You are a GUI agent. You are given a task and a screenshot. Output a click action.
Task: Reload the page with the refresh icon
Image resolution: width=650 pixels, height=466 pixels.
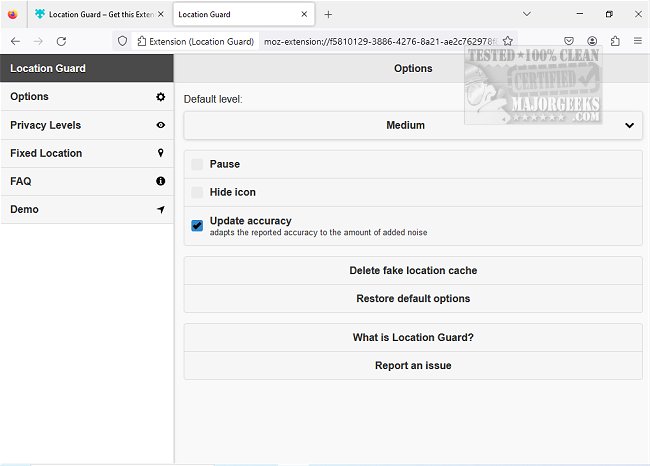[x=61, y=41]
